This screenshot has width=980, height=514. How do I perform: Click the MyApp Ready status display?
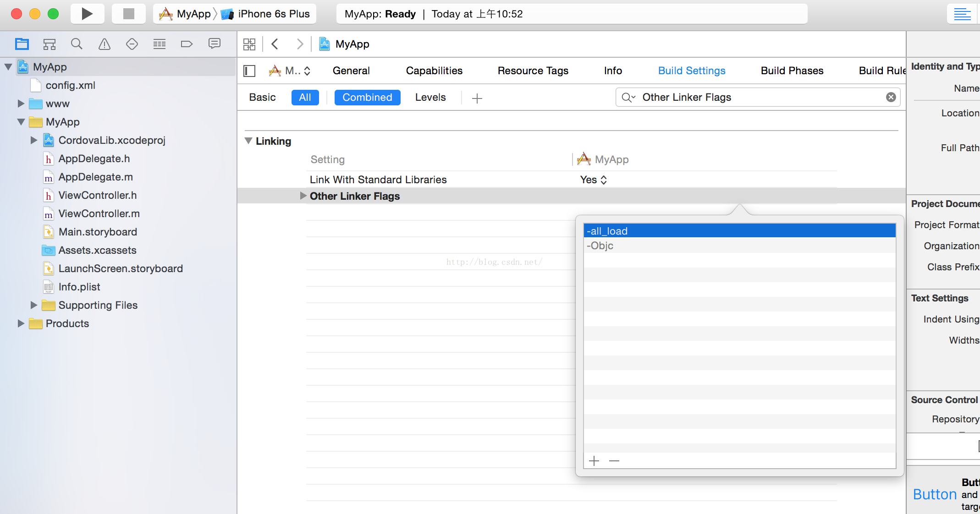pos(572,14)
